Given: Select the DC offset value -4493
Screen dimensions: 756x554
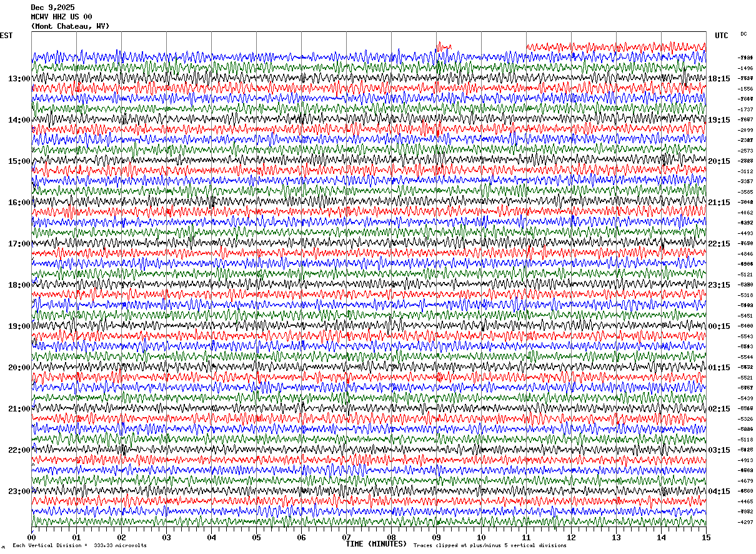Looking at the screenshot, I should (x=746, y=233).
